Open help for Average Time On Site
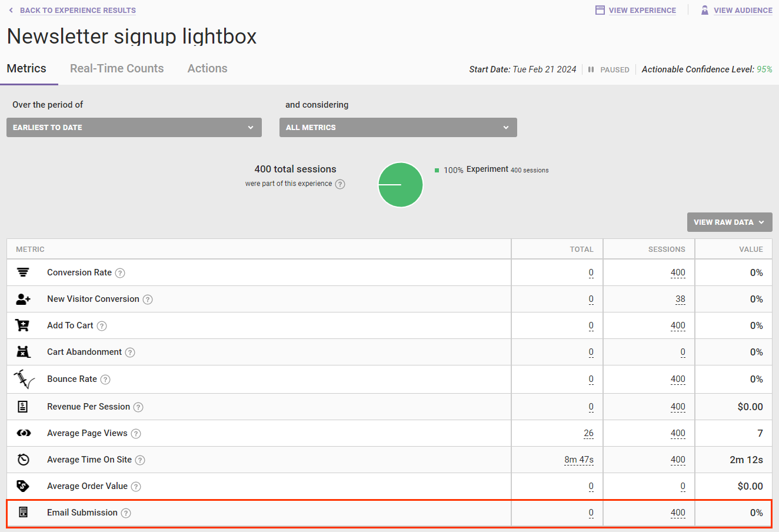The width and height of the screenshot is (779, 532). pos(140,460)
